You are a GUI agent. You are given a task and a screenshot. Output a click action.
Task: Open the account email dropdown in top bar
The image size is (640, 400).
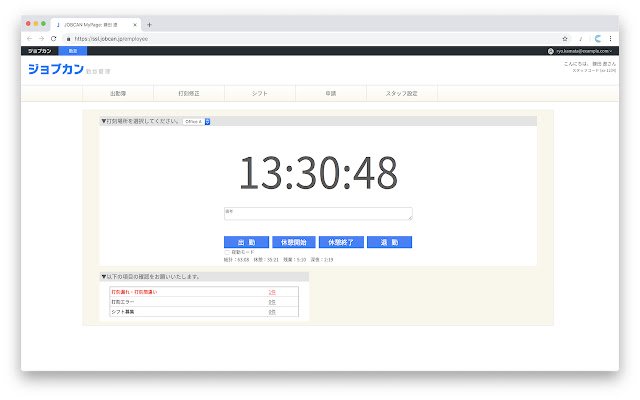point(584,51)
